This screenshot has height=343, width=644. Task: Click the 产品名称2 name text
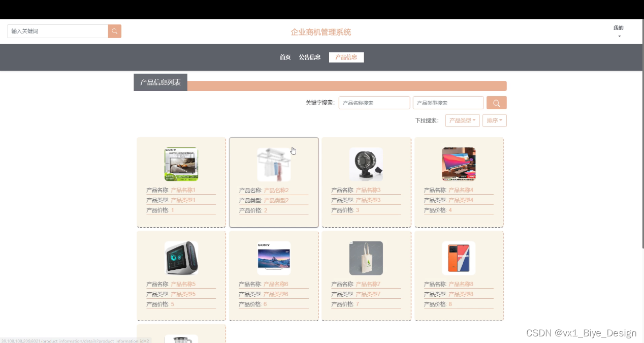pos(276,191)
